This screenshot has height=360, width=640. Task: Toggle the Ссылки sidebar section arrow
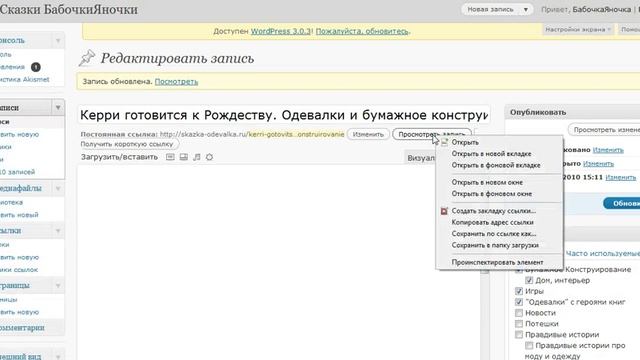(58, 231)
